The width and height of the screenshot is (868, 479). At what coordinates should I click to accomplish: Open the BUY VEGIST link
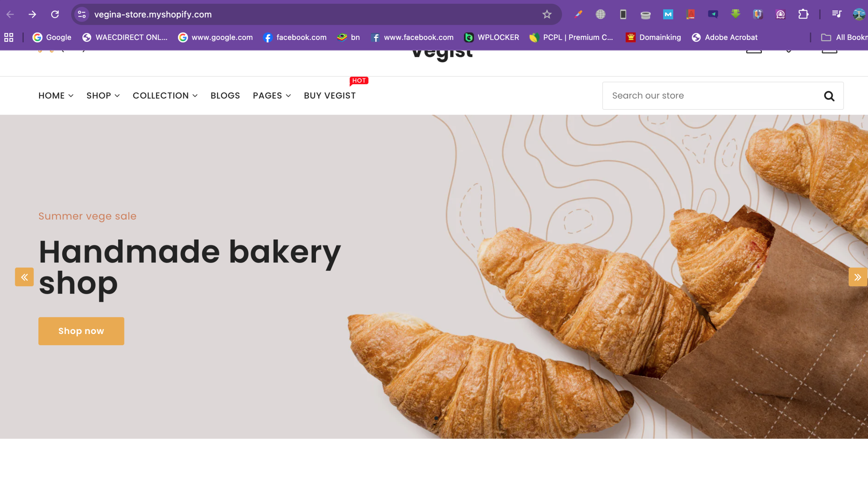click(330, 96)
